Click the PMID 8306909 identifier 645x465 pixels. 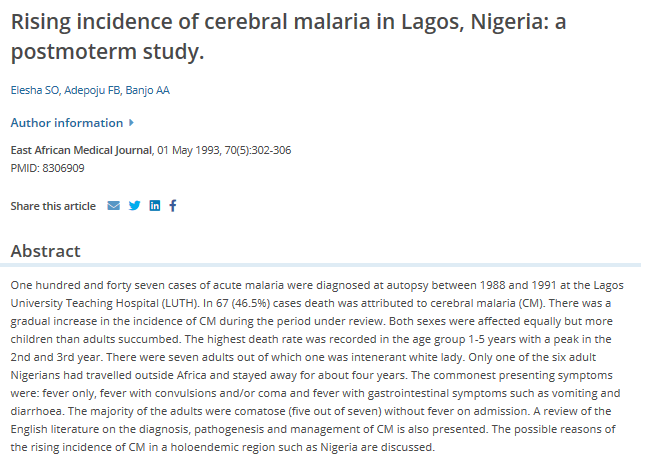click(47, 168)
